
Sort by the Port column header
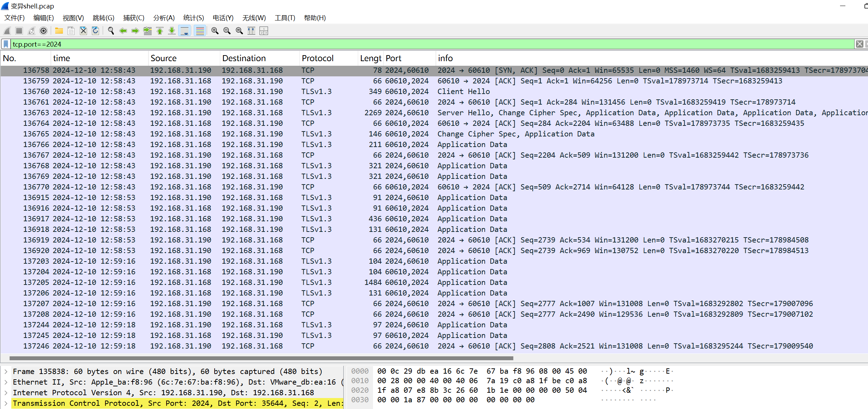click(x=409, y=58)
